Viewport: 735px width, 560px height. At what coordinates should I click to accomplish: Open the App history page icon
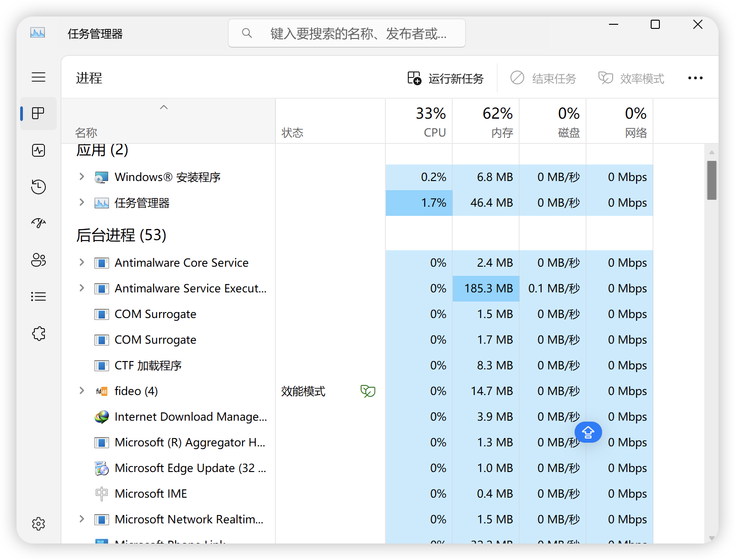38,187
